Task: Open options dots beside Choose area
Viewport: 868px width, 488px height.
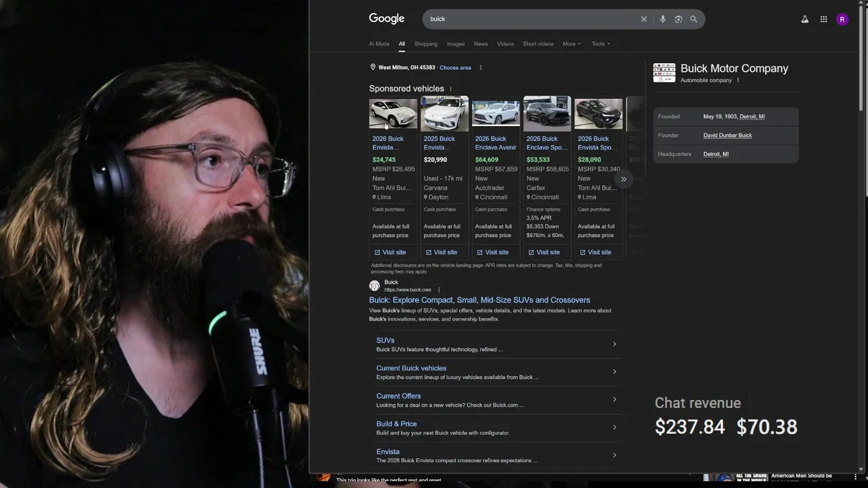Action: tap(481, 68)
